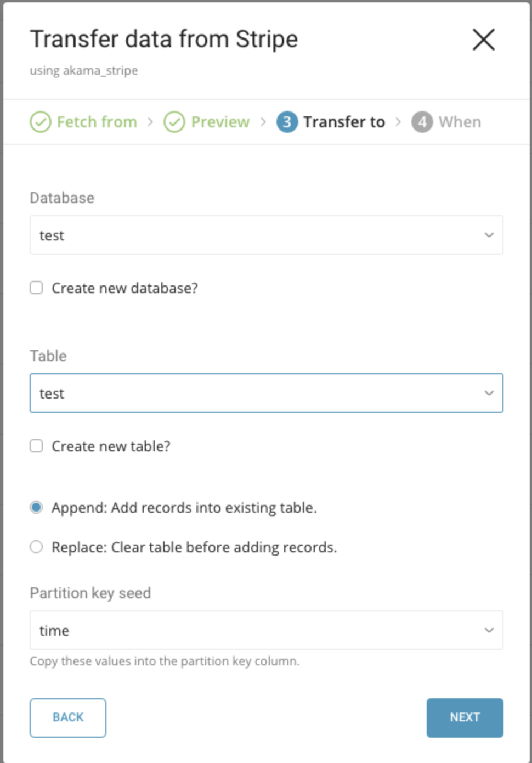
Task: Click the step 3 number badge
Action: pos(287,122)
